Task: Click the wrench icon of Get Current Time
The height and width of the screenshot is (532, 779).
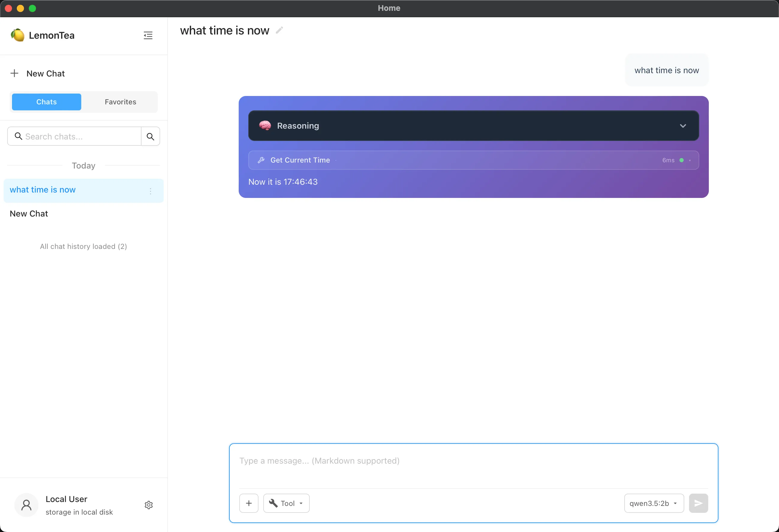Action: pos(261,160)
